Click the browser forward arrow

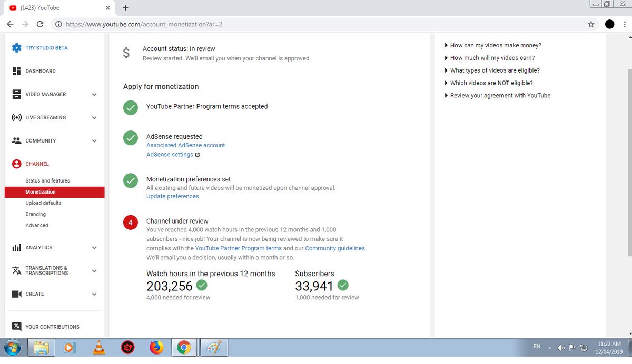click(x=25, y=24)
